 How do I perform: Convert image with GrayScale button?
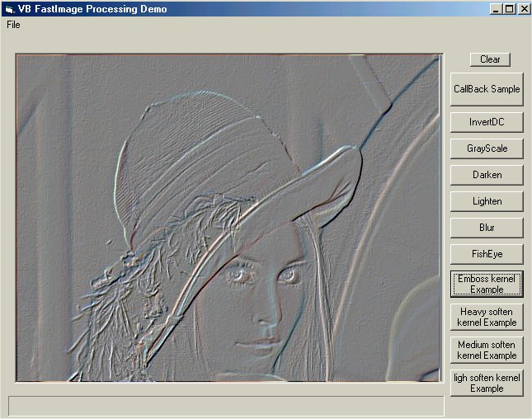[487, 148]
